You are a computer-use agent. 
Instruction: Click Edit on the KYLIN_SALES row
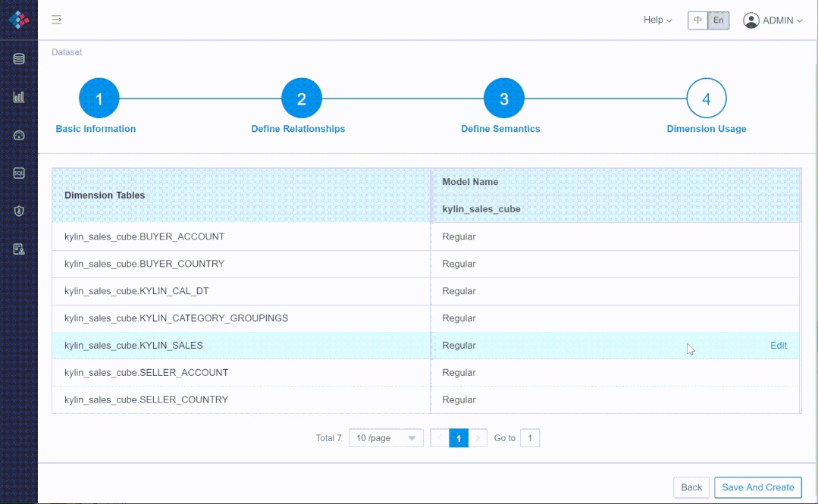[x=779, y=346]
